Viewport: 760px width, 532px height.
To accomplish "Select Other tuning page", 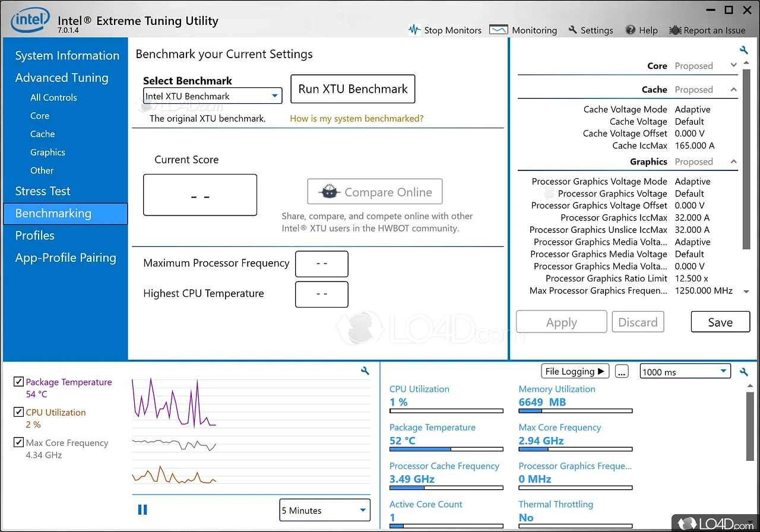I will pos(42,170).
